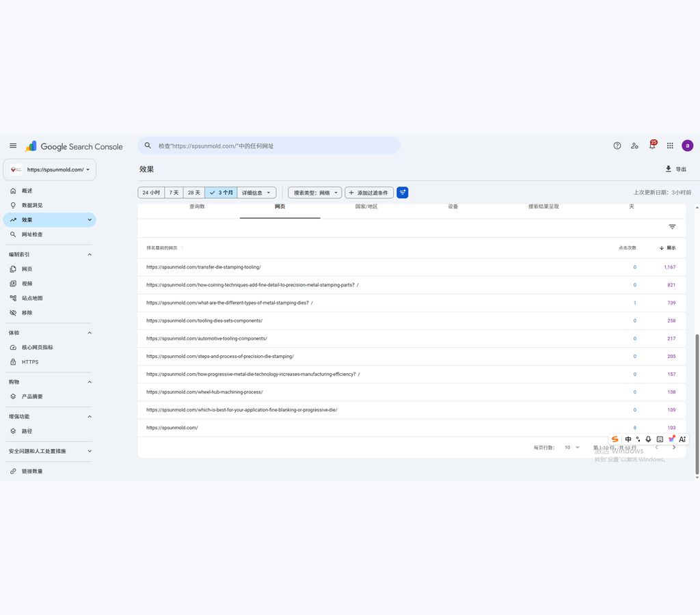Select the 7 天 date range

point(174,192)
